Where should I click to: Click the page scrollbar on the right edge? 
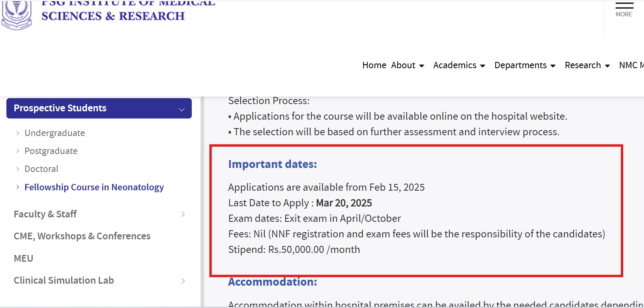tap(642, 160)
